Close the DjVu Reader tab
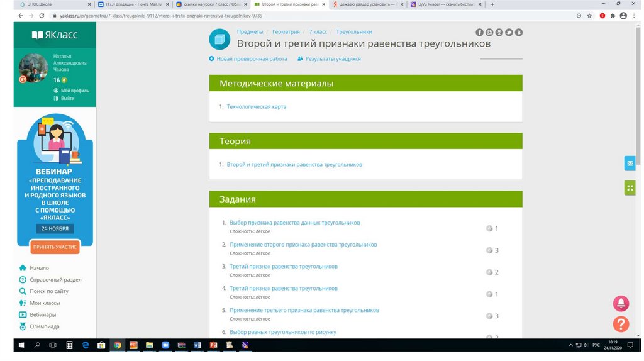Screen dimensions: 644x361 pyautogui.click(x=480, y=4)
